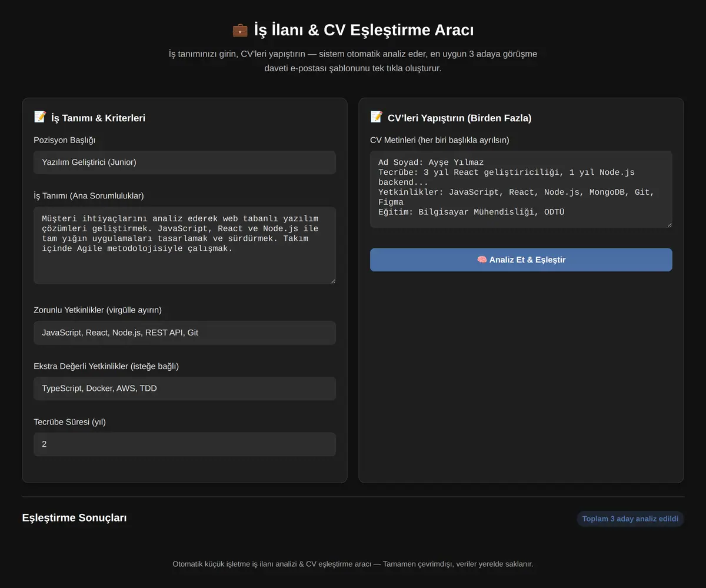
Task: Click the subtitle paragraph under the title
Action: 353,61
